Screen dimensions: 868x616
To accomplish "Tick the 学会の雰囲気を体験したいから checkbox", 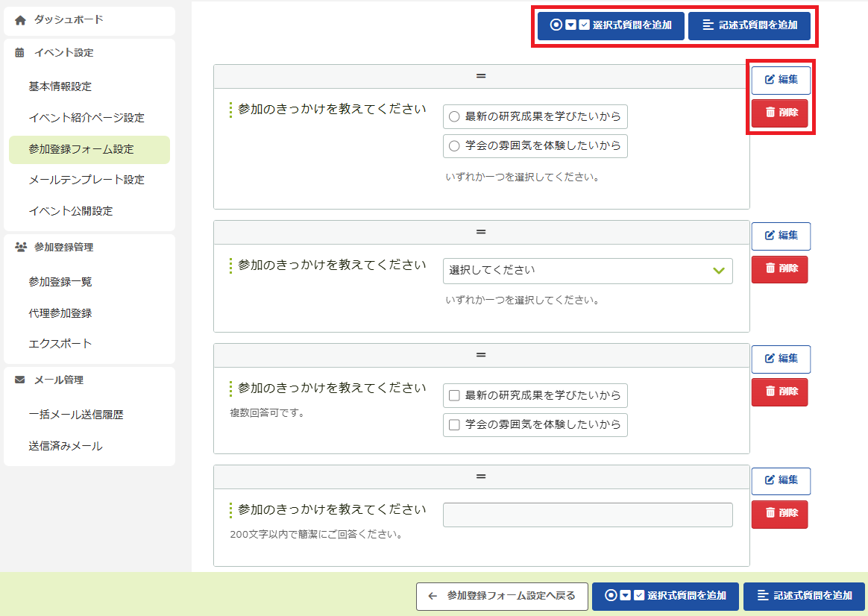I will point(454,425).
